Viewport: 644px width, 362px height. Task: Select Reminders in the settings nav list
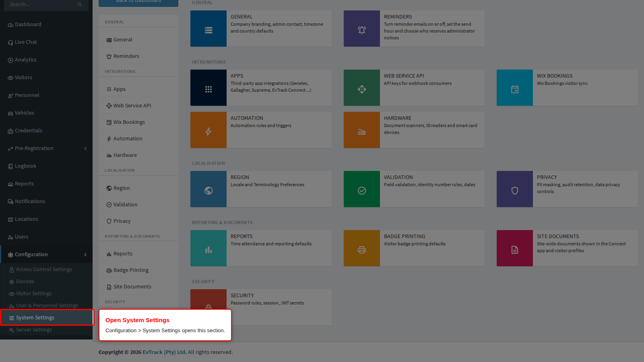point(138,56)
